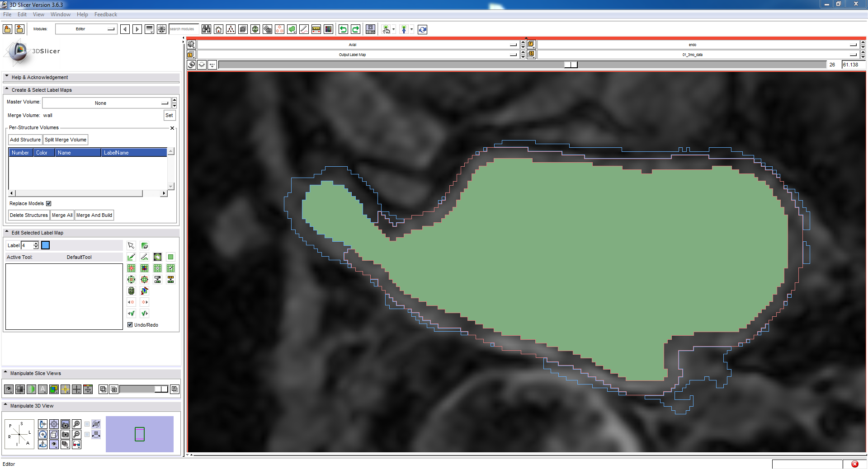868x469 pixels.
Task: Select the Paint brush effect tool
Action: point(131,257)
